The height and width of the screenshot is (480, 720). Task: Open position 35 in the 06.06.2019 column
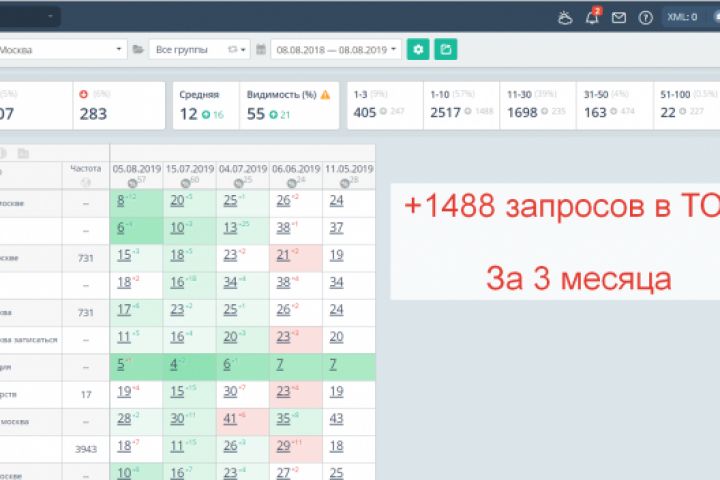283,419
